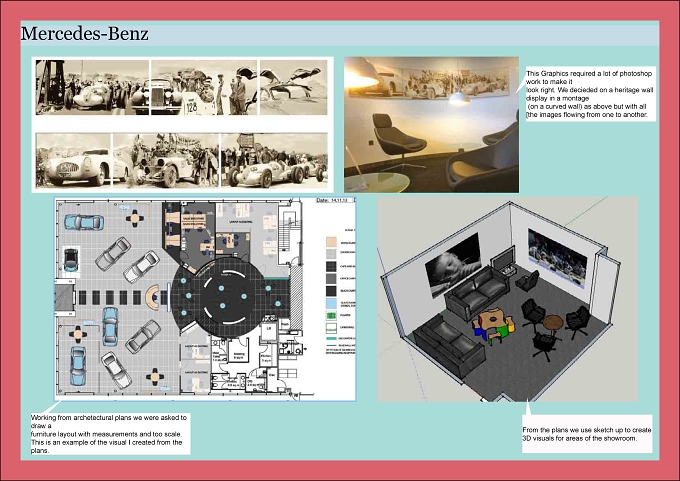Pick the light blue legend swatch

coord(331,303)
